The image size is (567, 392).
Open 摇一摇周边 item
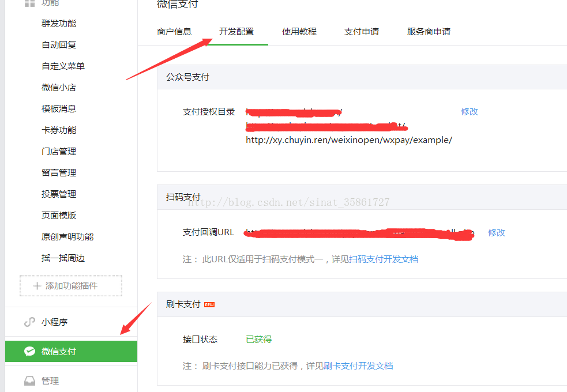63,258
